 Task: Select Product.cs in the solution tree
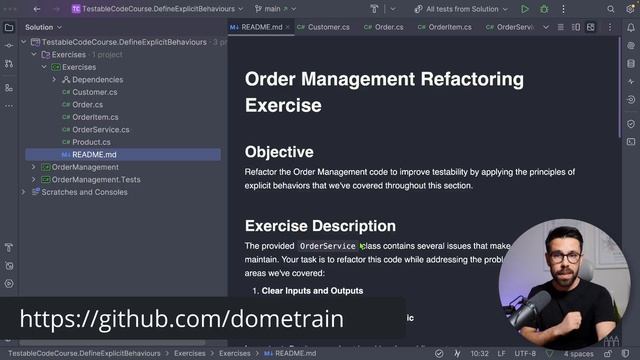click(91, 142)
